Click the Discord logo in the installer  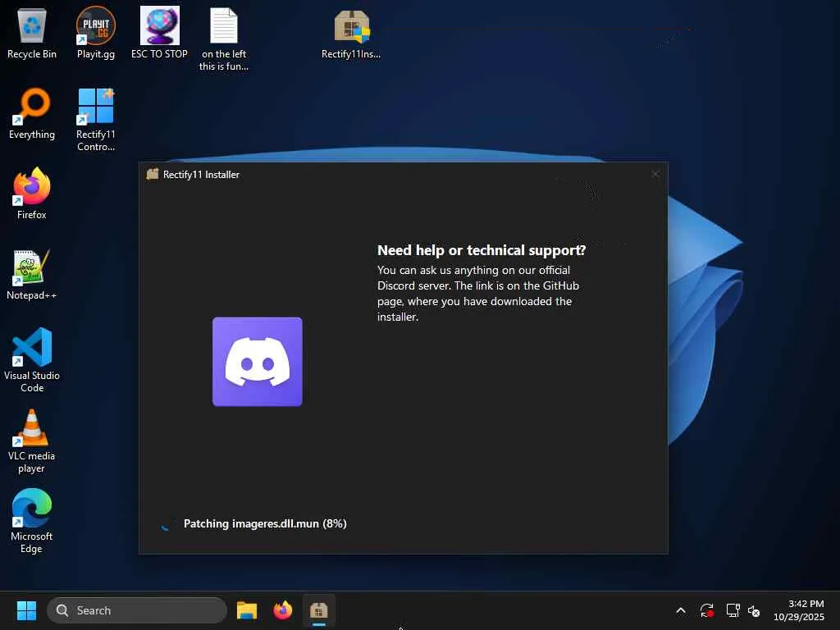tap(257, 362)
